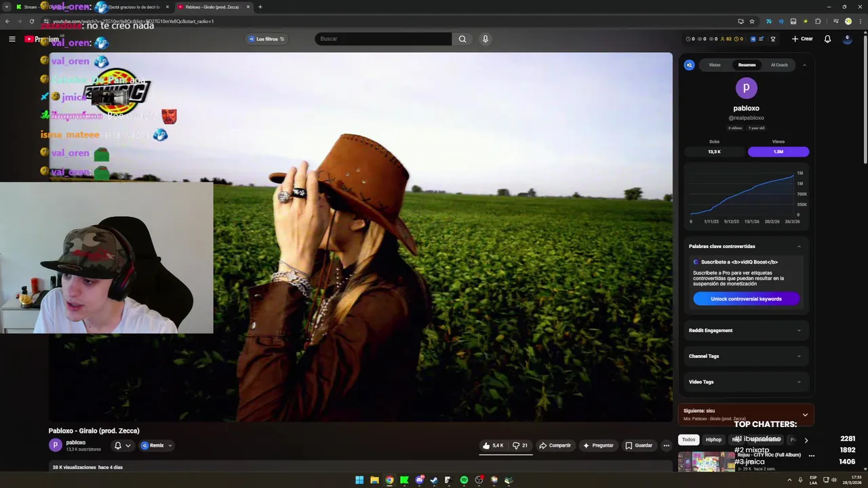
Task: Reload the page
Action: point(31,21)
